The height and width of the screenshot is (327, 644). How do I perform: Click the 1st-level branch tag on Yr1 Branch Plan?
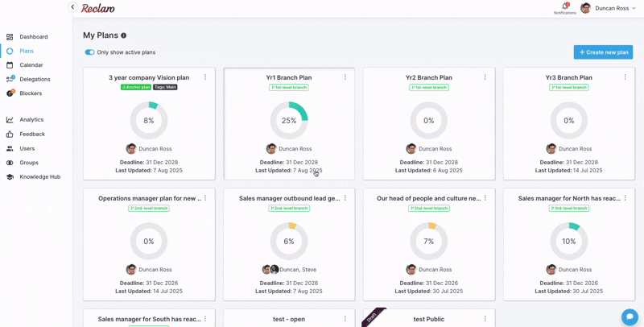289,87
